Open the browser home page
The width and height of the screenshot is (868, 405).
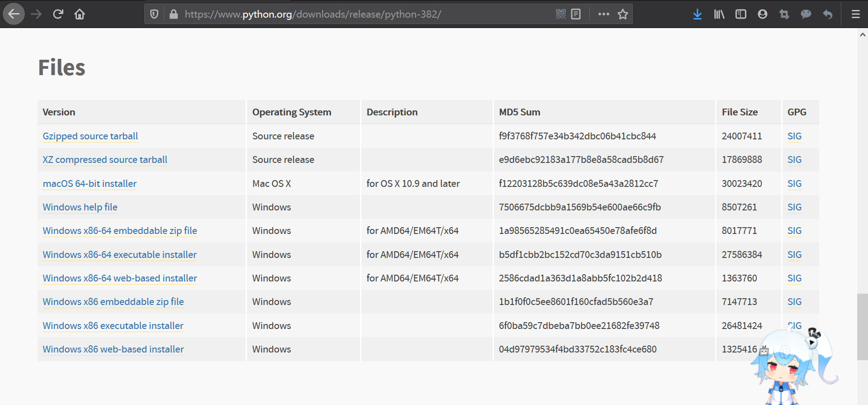coord(80,14)
